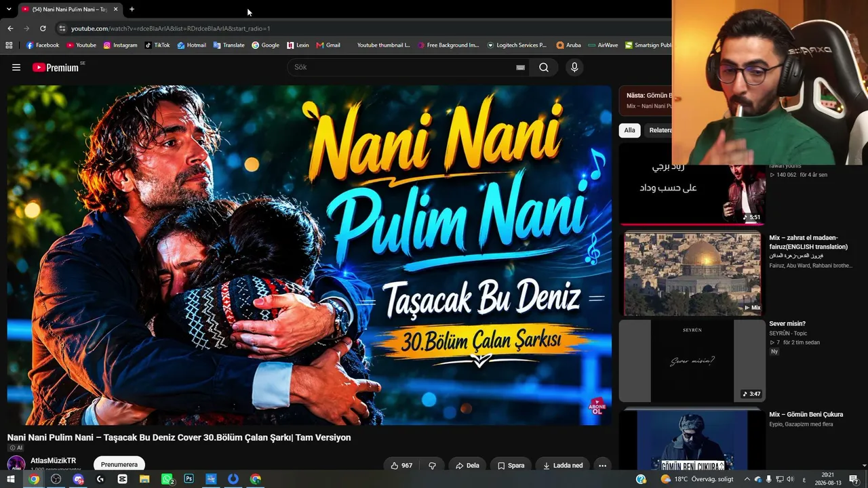Open a new tab with plus button
This screenshot has width=868, height=488.
click(x=132, y=9)
